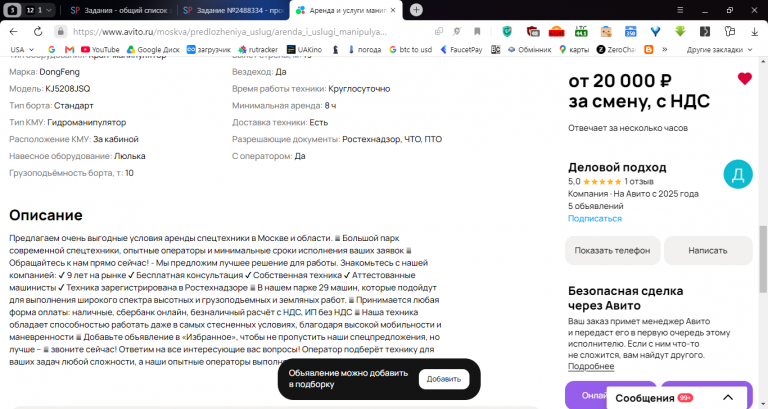Show hidden bookmarks with the double chevron

click(665, 49)
